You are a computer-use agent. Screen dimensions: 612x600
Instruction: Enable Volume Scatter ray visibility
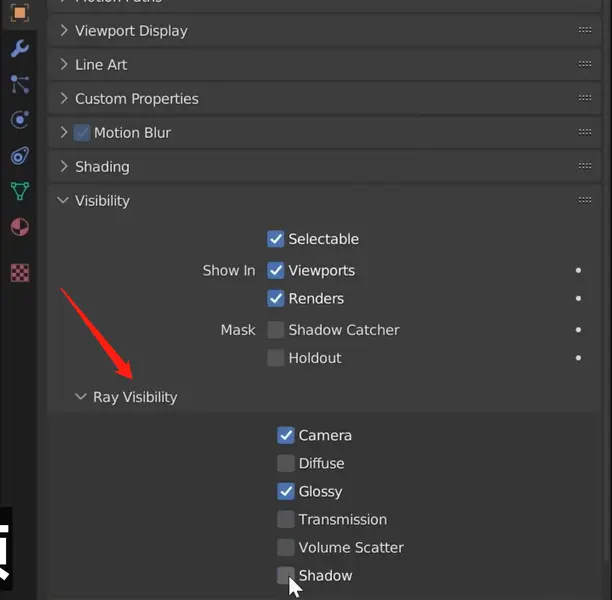click(x=286, y=547)
